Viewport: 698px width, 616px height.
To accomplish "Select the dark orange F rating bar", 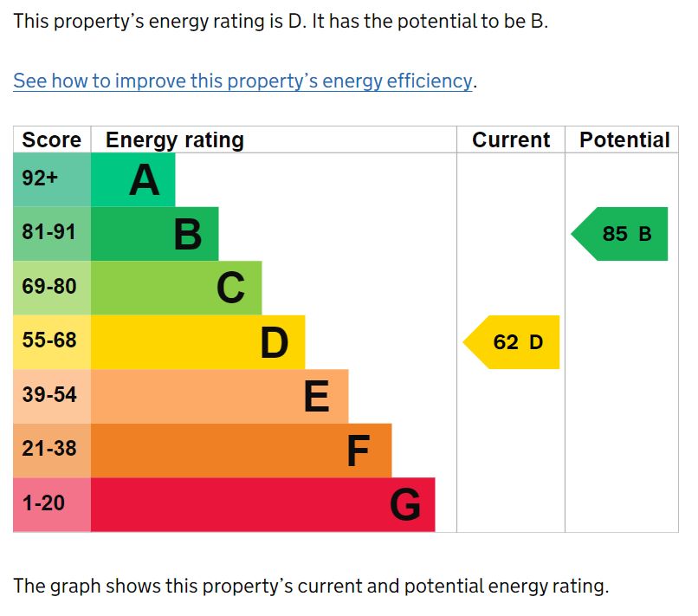I will point(242,451).
